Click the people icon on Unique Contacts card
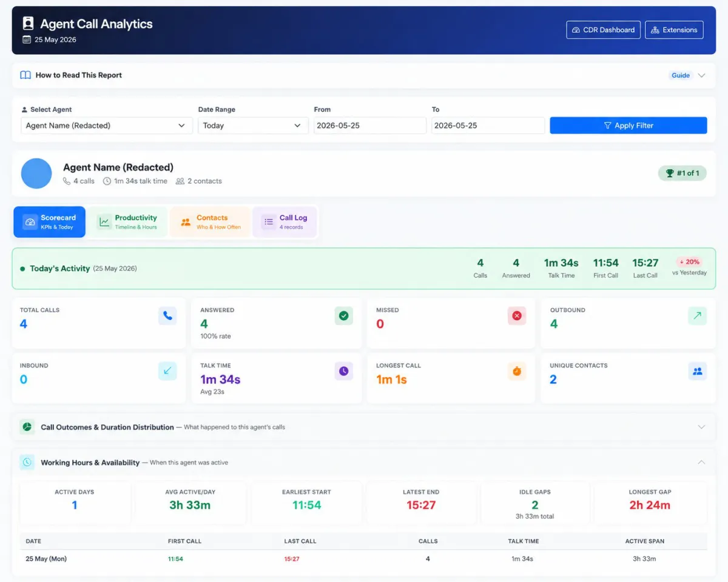Screen dimensions: 728x582 (697, 371)
